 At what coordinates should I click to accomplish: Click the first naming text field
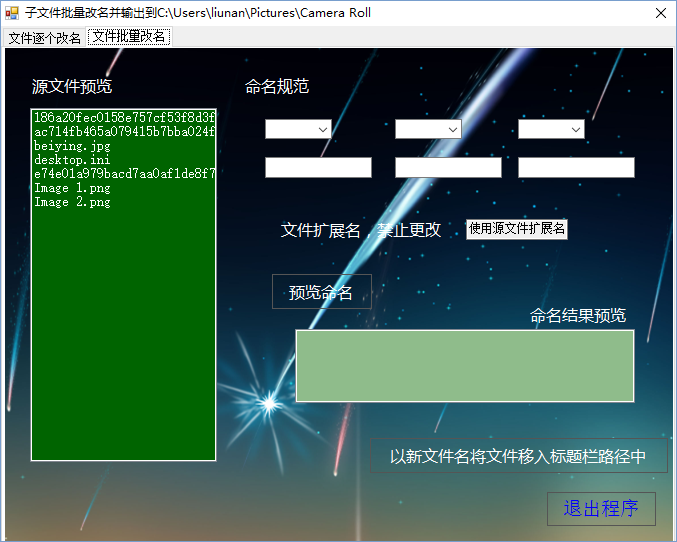[318, 168]
